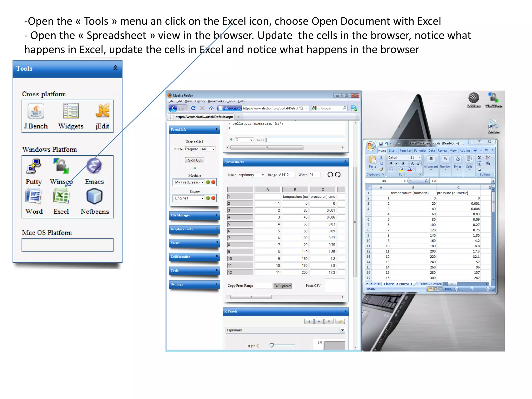The width and height of the screenshot is (532, 399).
Task: Click the Word icon in Windows Platform
Action: point(34,196)
